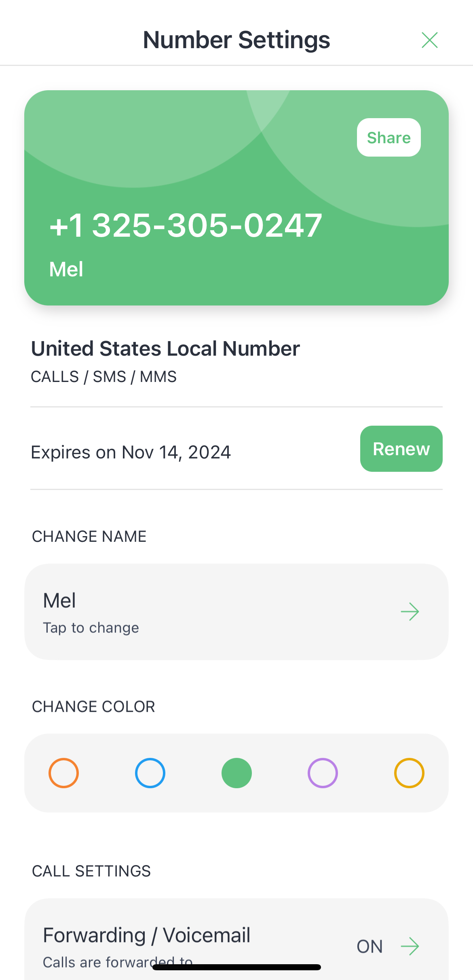Tap the ON status for Forwarding
This screenshot has height=980, width=473.
pos(370,946)
